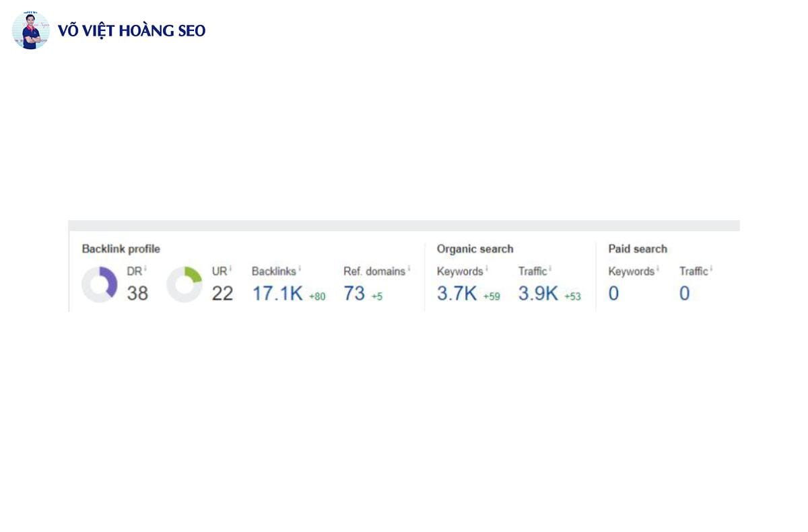The width and height of the screenshot is (808, 532).
Task: Click the Organic search Keywords info icon
Action: click(486, 269)
